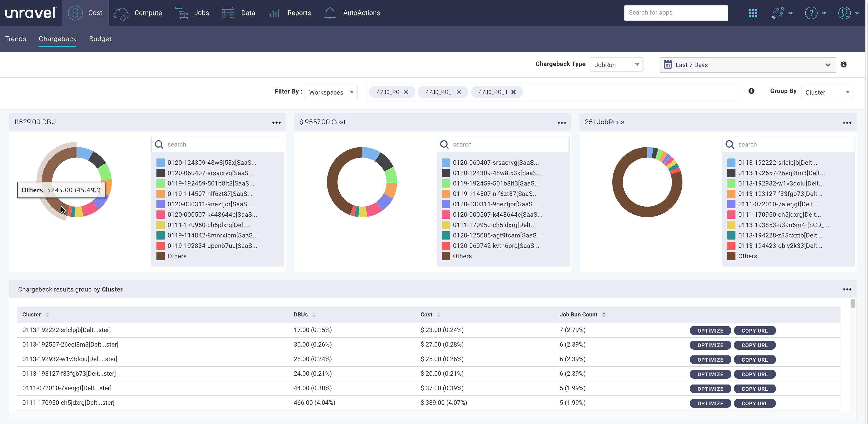
Task: Sort table by Job Run Count
Action: tap(603, 315)
